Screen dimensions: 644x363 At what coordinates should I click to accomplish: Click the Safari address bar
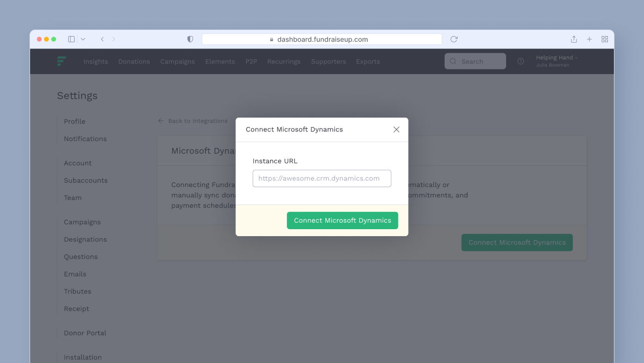[x=322, y=39]
